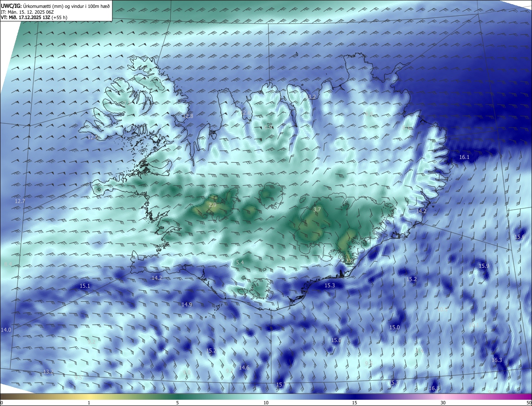Click the color scale tick label 1
Screen dimensions: 532x406
tap(89, 403)
